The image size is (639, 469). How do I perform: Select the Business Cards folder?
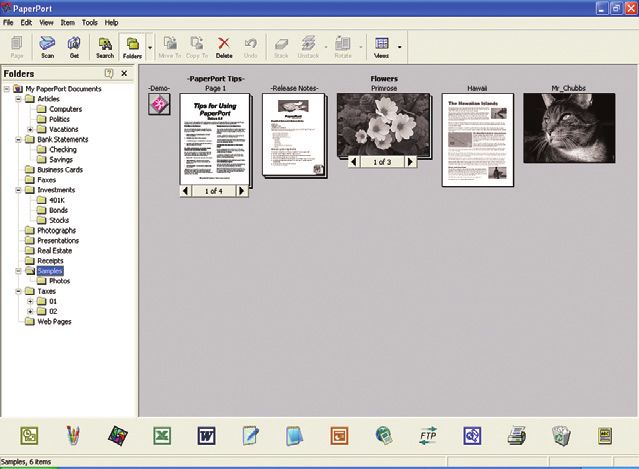pos(60,170)
